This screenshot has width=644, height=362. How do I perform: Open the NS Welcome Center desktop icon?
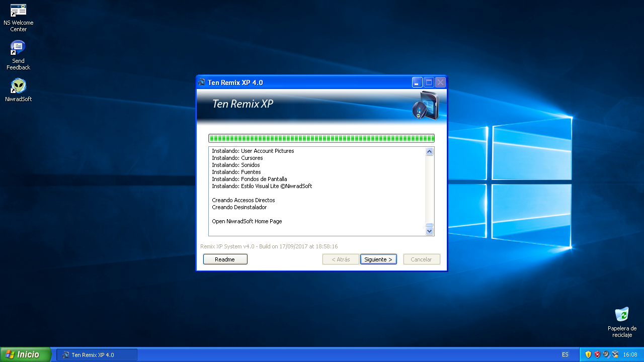18,17
